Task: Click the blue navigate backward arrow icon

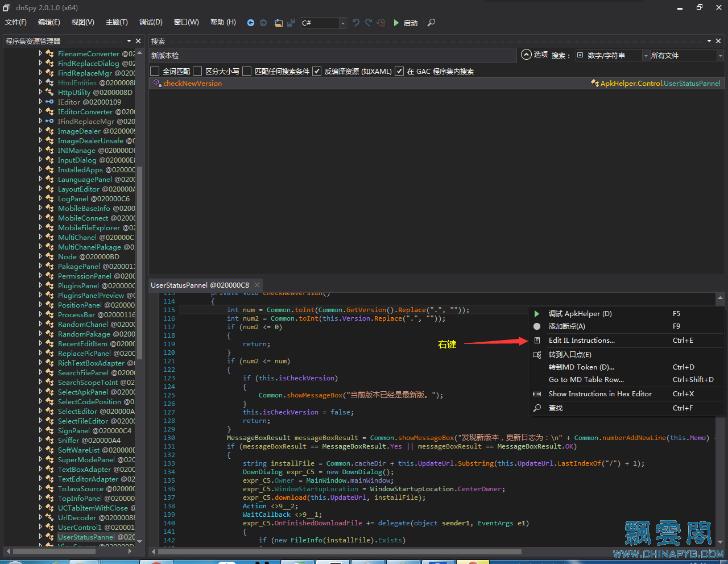Action: tap(251, 23)
